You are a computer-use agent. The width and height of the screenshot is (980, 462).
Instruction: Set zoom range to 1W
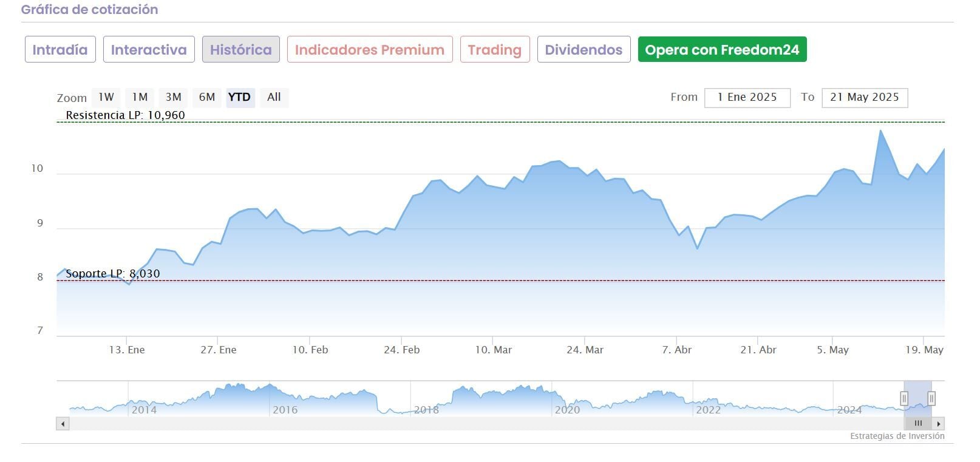pos(106,97)
